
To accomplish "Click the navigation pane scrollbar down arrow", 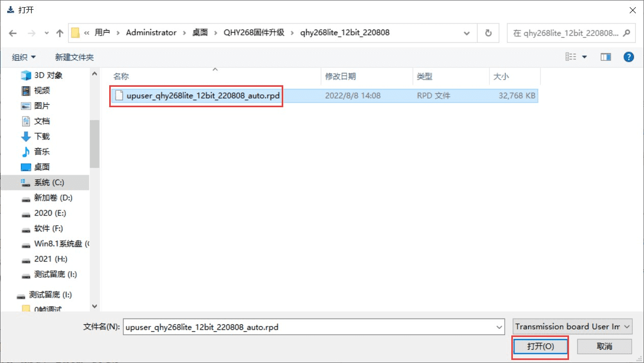I will 94,306.
